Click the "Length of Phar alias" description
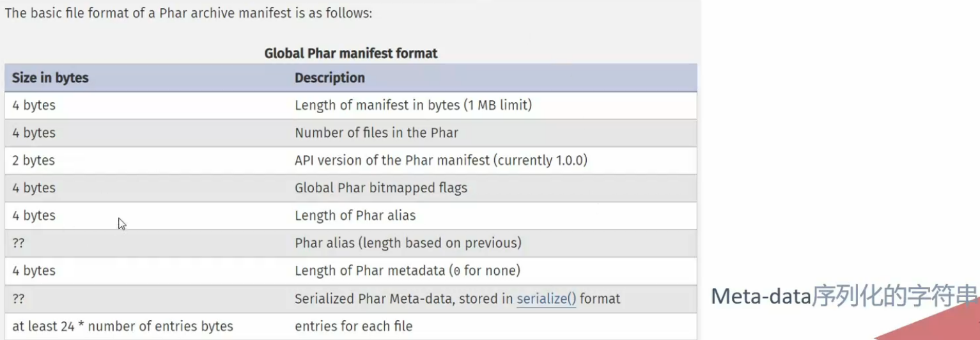980x340 pixels. pos(355,215)
